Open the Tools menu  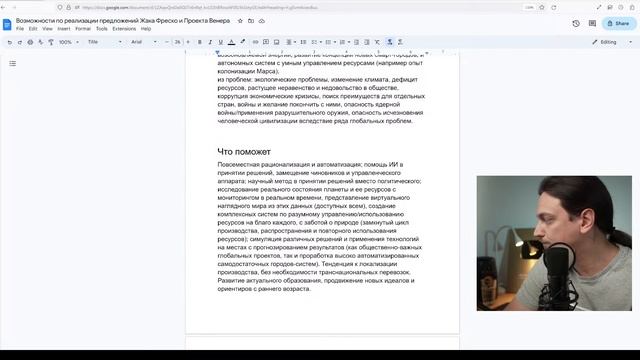coord(102,29)
